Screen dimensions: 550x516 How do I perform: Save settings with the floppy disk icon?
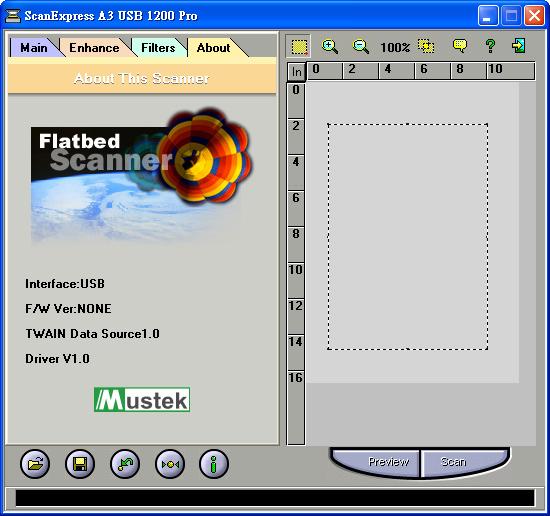click(80, 464)
